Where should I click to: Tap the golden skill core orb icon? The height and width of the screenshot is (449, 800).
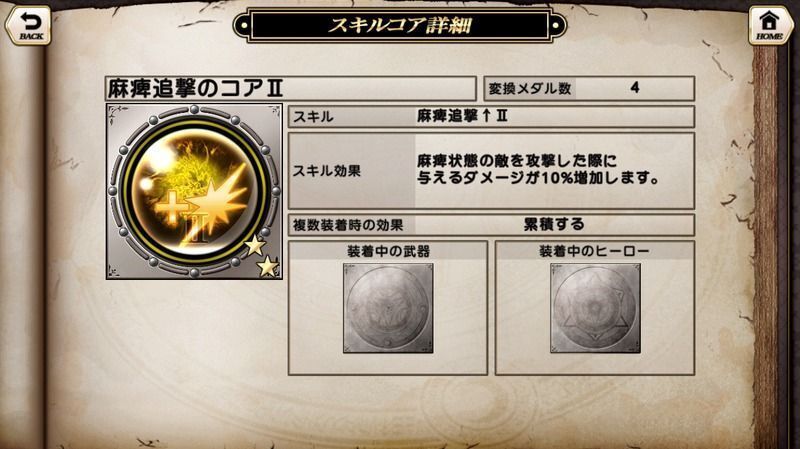tap(194, 191)
